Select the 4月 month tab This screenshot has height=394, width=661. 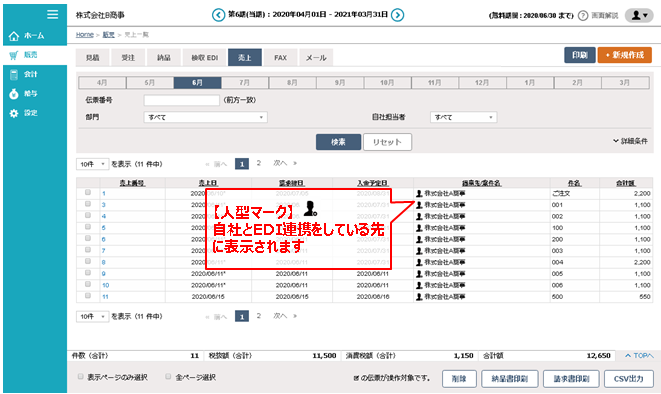pyautogui.click(x=102, y=83)
